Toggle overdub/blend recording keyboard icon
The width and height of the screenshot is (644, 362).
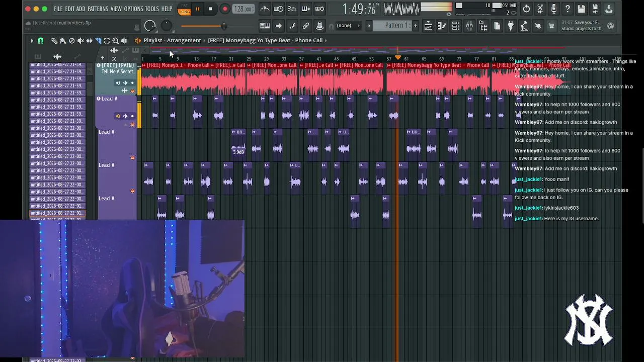[x=305, y=9]
